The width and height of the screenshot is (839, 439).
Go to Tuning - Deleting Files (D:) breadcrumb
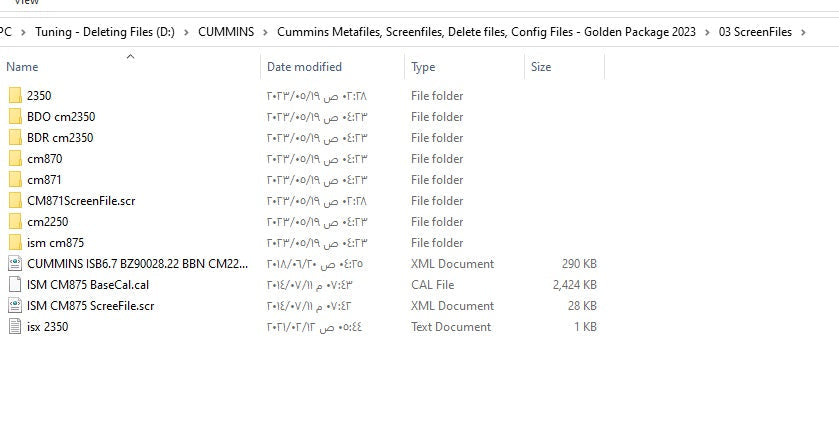(104, 32)
